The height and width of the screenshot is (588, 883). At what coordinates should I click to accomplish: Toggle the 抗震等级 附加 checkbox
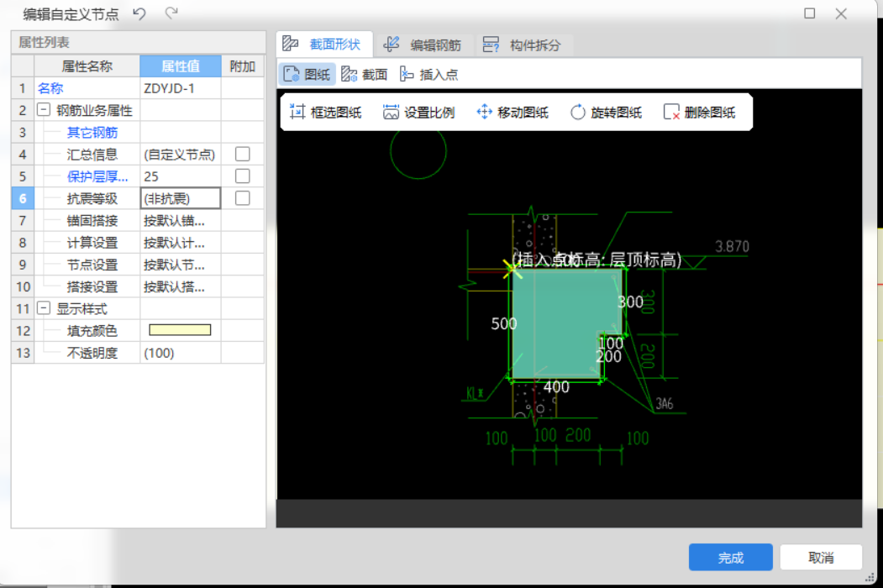[x=243, y=197]
